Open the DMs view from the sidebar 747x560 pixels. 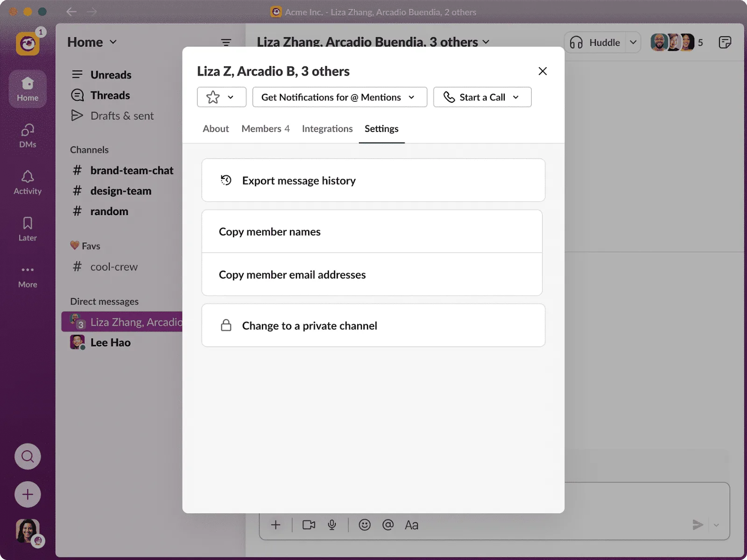point(28,135)
